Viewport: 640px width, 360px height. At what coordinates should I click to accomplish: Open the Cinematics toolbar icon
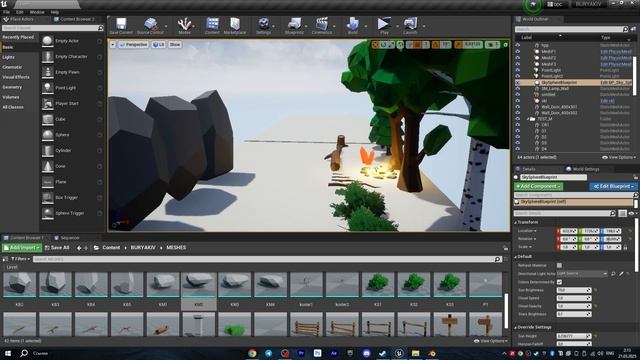pos(322,24)
